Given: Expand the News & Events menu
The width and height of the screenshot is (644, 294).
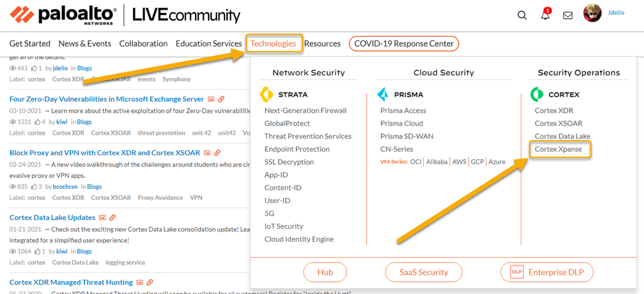Looking at the screenshot, I should coord(85,44).
